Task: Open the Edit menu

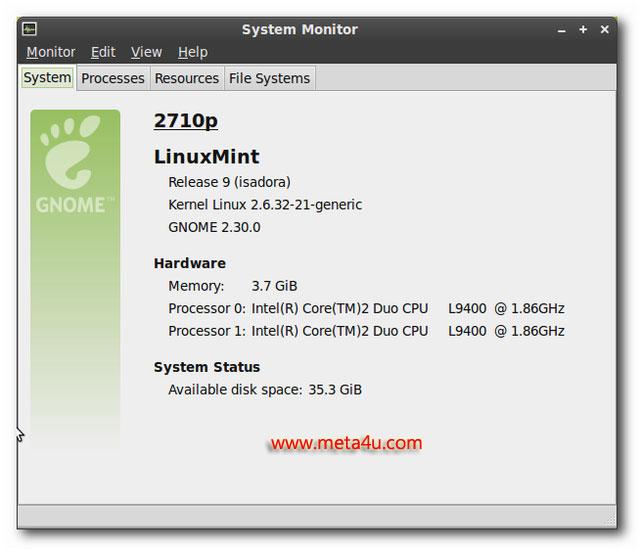Action: click(x=103, y=52)
